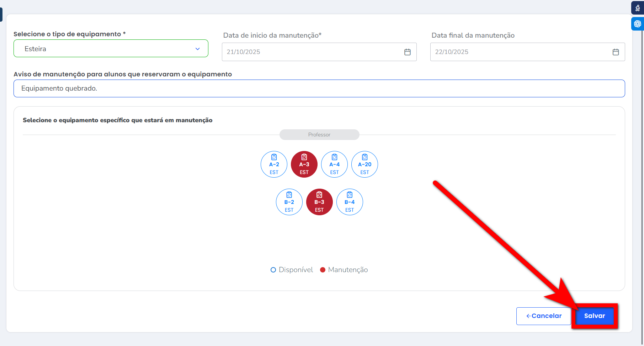Select treadmill A-2 EST equipment
The height and width of the screenshot is (346, 644).
[x=274, y=164]
